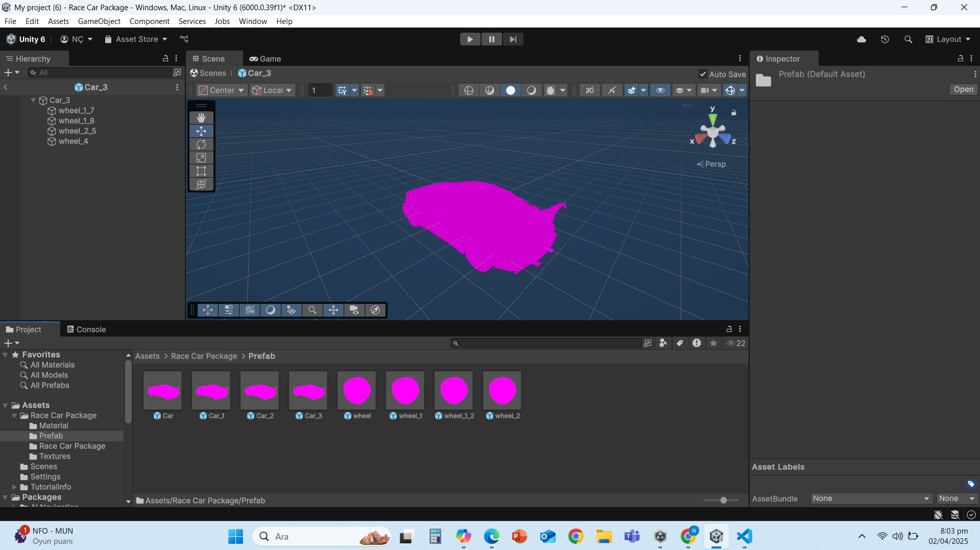Click the Project panel search field
Image resolution: width=980 pixels, height=550 pixels.
pos(546,343)
